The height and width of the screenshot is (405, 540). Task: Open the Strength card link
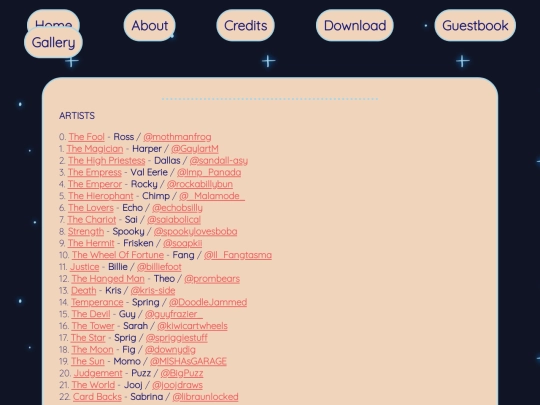coord(86,231)
